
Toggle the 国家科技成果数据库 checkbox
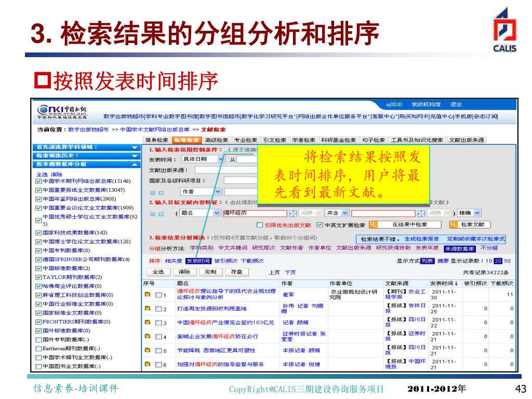(x=38, y=233)
